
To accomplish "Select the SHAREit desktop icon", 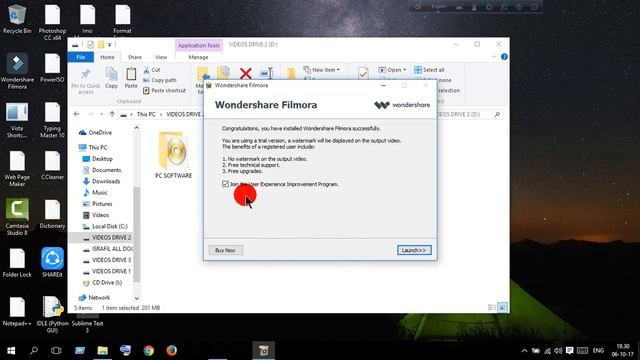I will coord(52,262).
